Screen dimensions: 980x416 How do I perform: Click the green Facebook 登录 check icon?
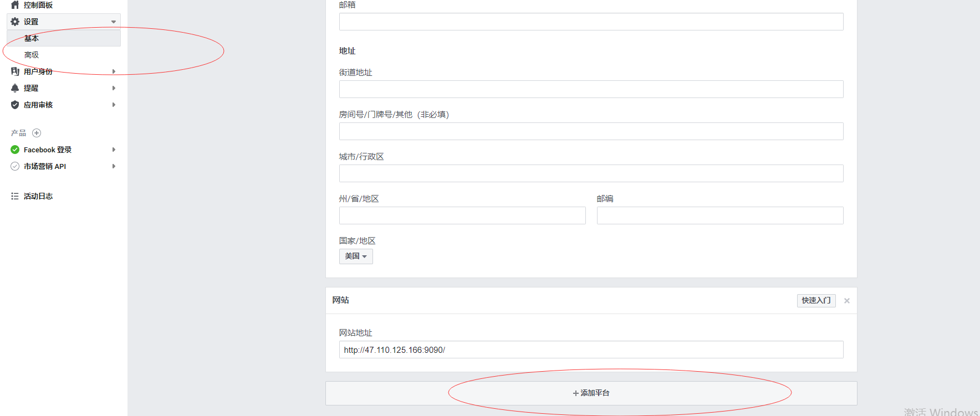coord(15,150)
